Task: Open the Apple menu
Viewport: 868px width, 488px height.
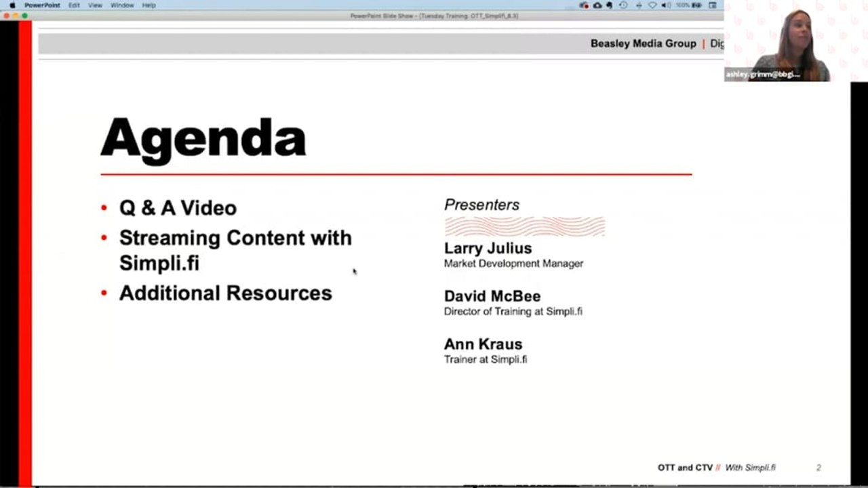Action: pos(12,5)
